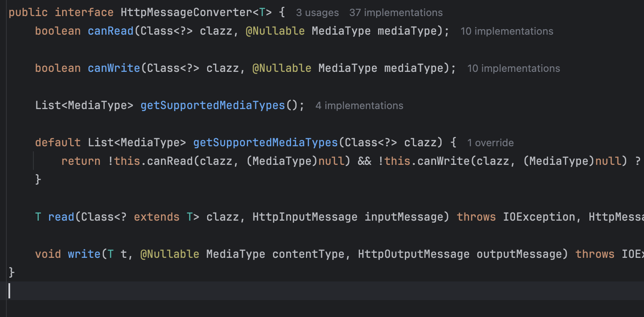Open '10 implementations' hint beside canRead
The width and height of the screenshot is (644, 317).
click(507, 31)
